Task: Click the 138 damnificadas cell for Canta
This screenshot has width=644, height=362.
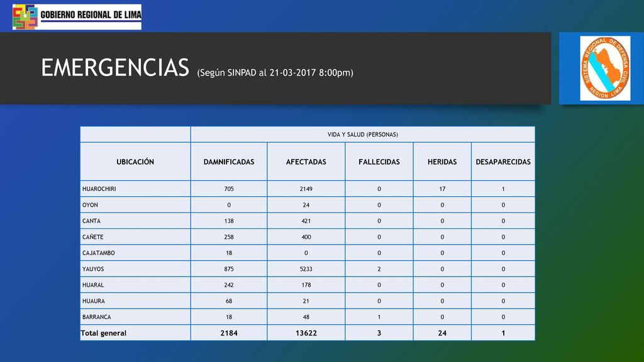Action: tap(229, 221)
